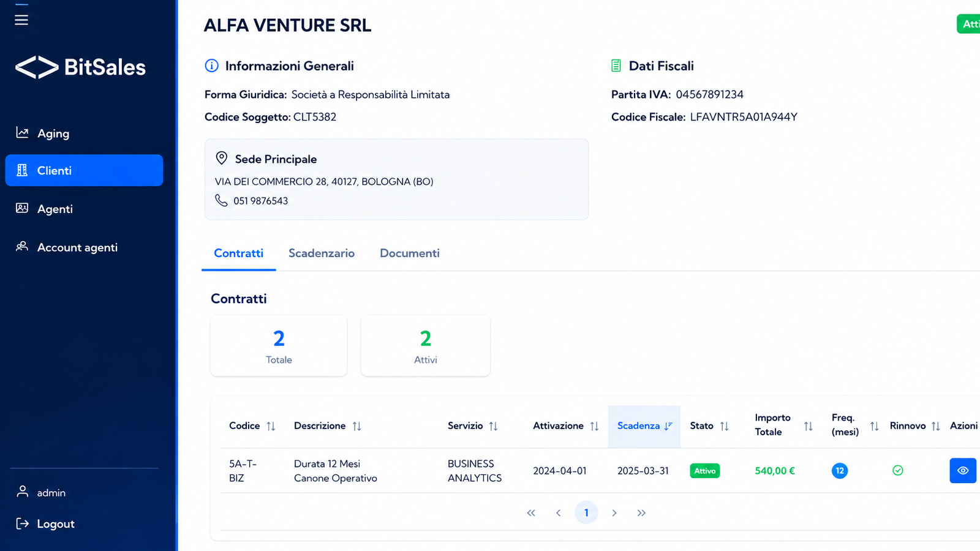This screenshot has height=551, width=980.
Task: Sort by Freq. (mesi) arrows
Action: 874,426
